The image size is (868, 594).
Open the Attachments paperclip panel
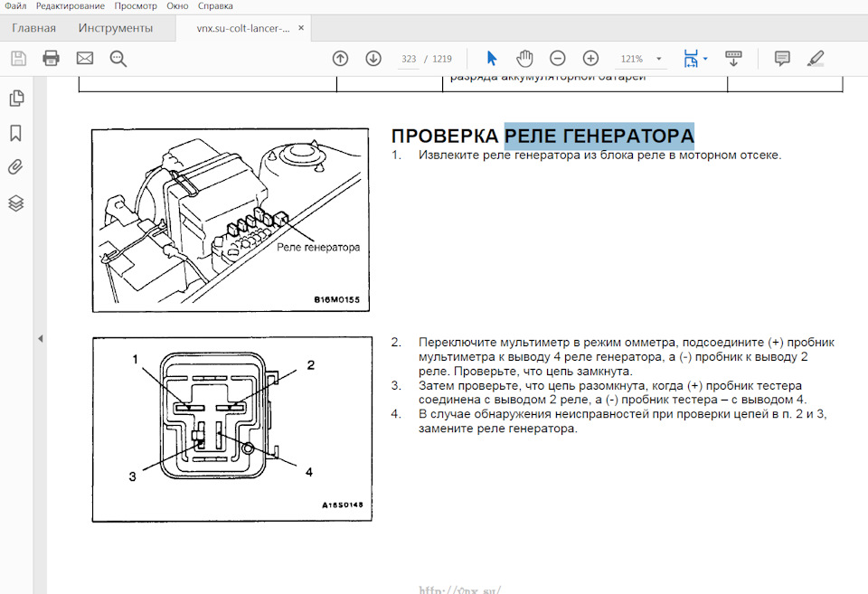pyautogui.click(x=16, y=167)
